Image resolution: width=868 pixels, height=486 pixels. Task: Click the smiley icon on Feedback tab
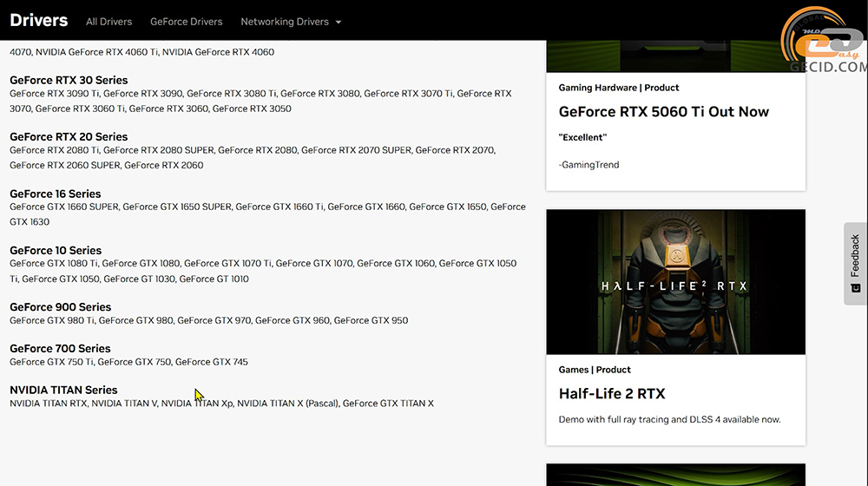pyautogui.click(x=855, y=288)
